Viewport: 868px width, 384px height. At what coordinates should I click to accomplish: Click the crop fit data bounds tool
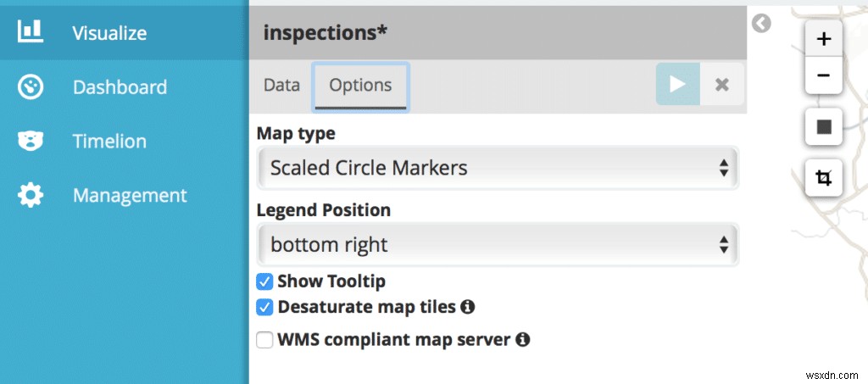tap(823, 178)
